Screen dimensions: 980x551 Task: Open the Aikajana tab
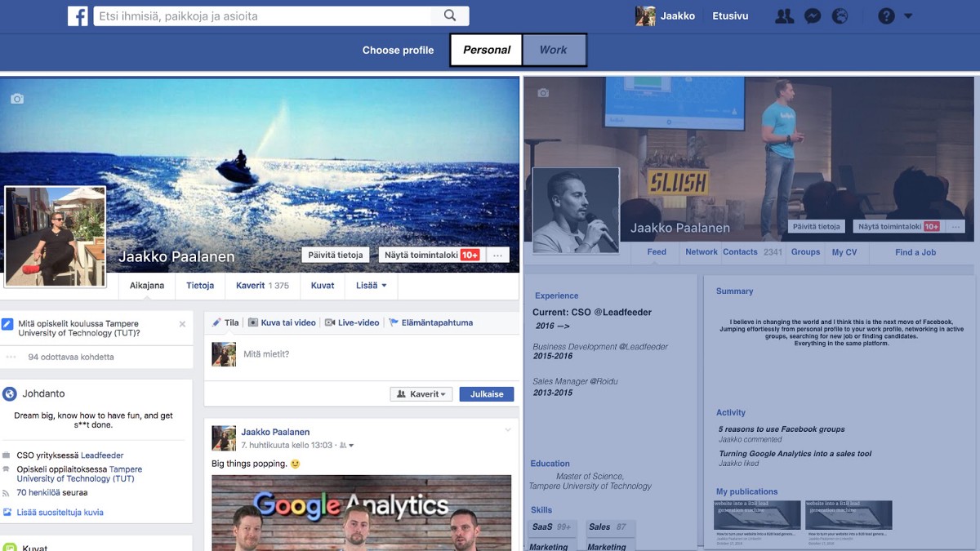click(x=147, y=286)
